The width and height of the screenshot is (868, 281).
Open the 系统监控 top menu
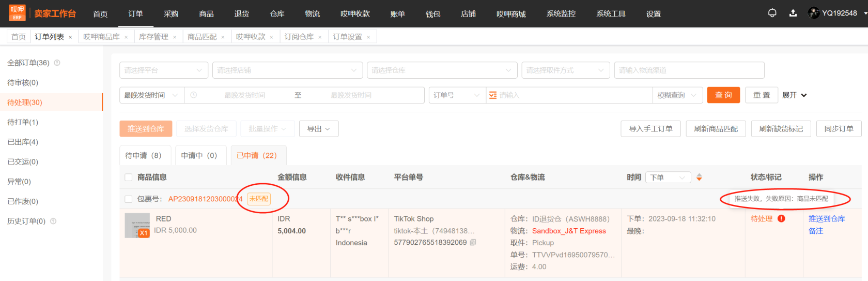click(x=561, y=13)
